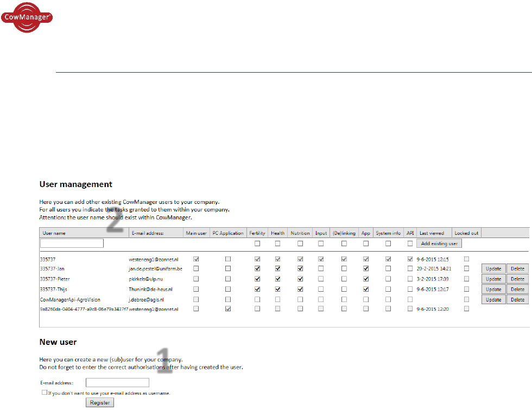532x417 pixels.
Task: Click the CowManager logo
Action: (27, 17)
